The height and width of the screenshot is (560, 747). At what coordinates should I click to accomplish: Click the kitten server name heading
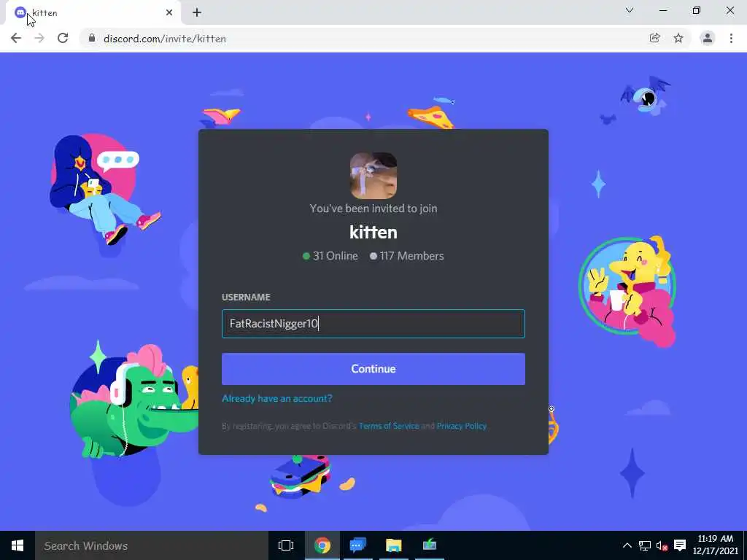tap(373, 233)
